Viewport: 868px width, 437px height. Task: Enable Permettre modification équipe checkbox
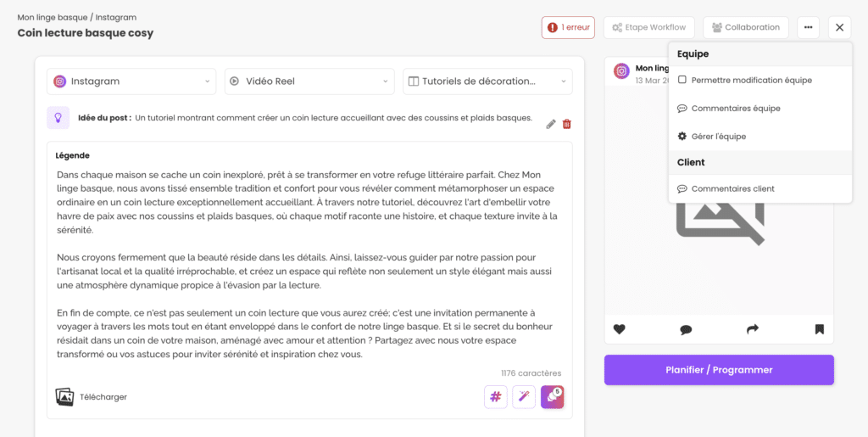tap(682, 80)
